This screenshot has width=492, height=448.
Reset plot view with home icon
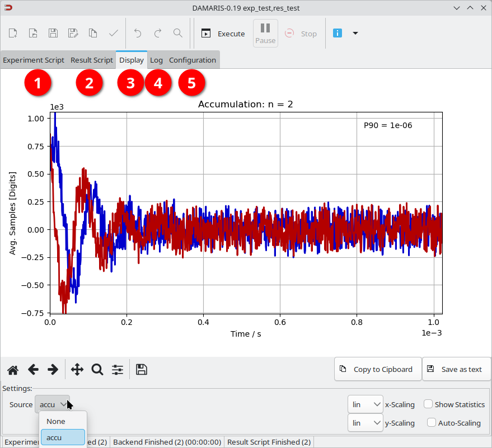(13, 370)
